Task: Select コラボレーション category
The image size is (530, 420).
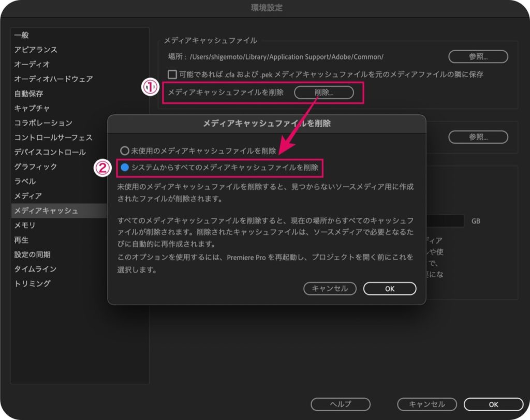Action: [43, 123]
